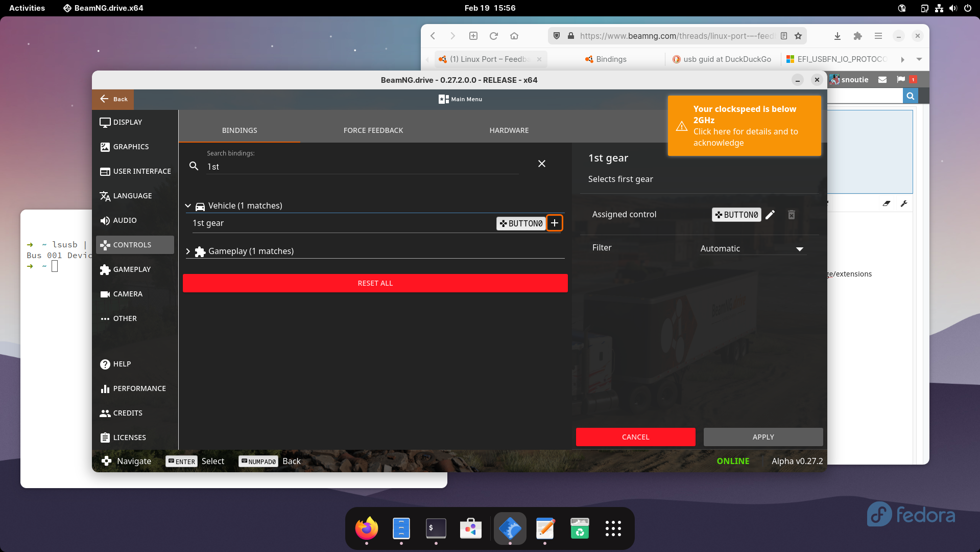Click the BUTTON0 binding in 1st gear row
Screen dimensions: 980x552
[x=521, y=223]
